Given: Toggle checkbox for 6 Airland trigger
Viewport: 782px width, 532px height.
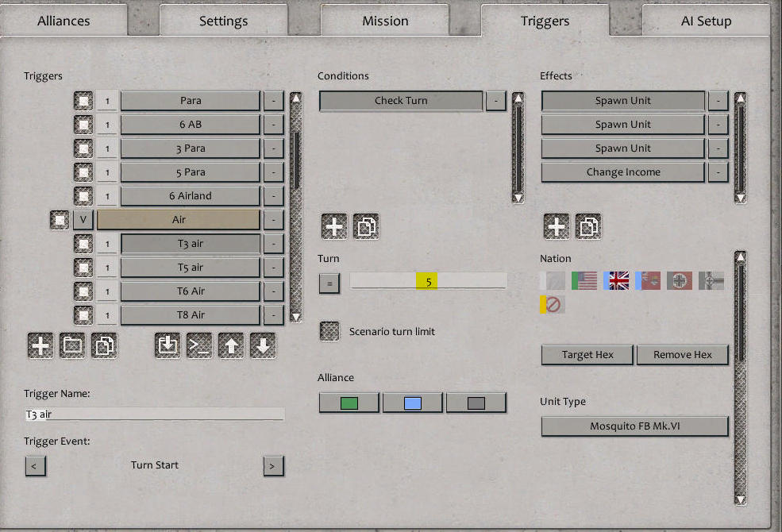Looking at the screenshot, I should (83, 196).
